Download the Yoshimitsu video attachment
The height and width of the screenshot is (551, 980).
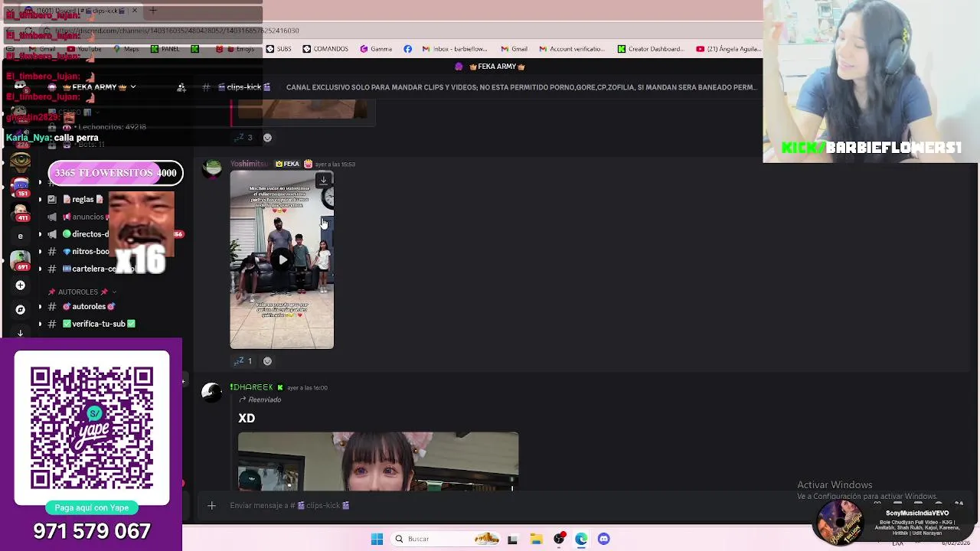[323, 181]
